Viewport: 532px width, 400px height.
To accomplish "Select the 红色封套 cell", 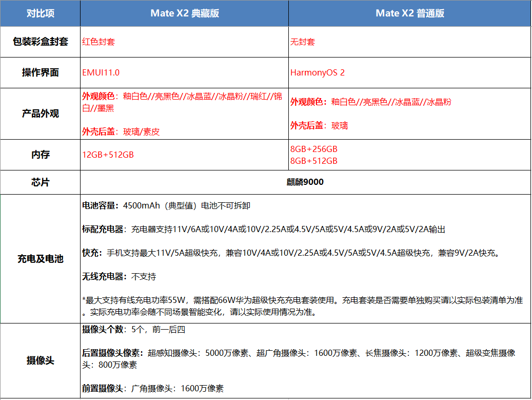I will point(98,42).
